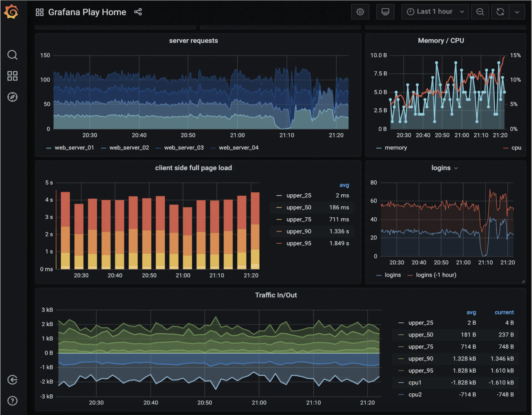This screenshot has width=532, height=415.
Task: Enable kiosk mode with the TV icon
Action: pos(385,12)
